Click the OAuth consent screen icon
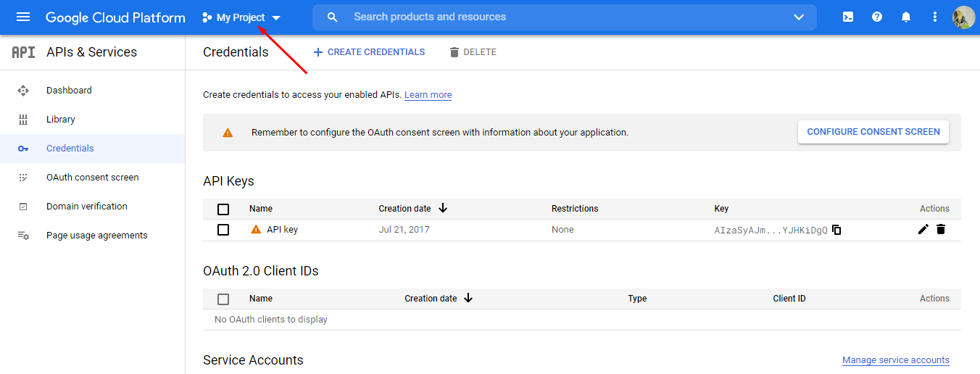Image resolution: width=980 pixels, height=374 pixels. (x=23, y=178)
